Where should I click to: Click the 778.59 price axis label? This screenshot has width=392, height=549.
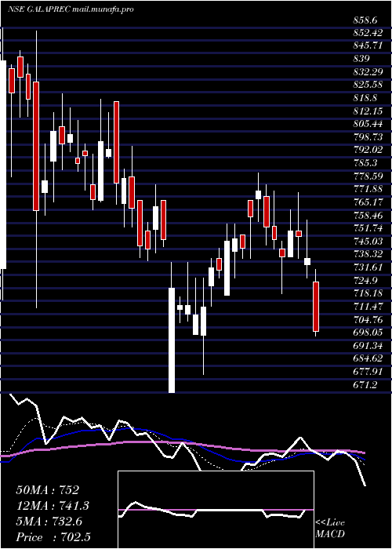pyautogui.click(x=368, y=176)
